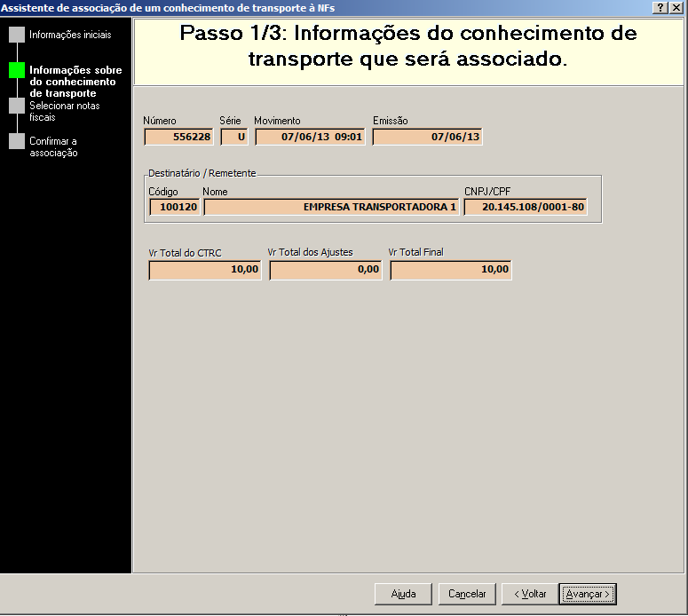688x616 pixels.
Task: Click the Emissão date field
Action: [427, 137]
